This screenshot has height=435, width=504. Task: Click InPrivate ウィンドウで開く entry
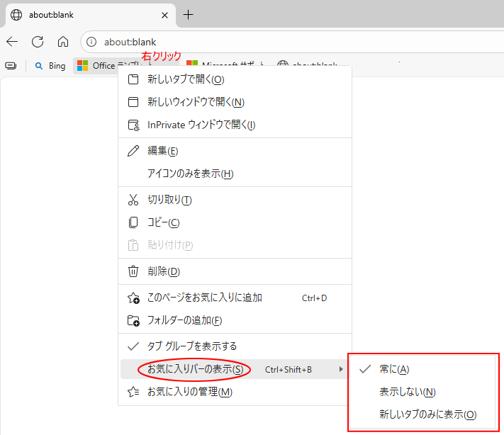pos(201,125)
